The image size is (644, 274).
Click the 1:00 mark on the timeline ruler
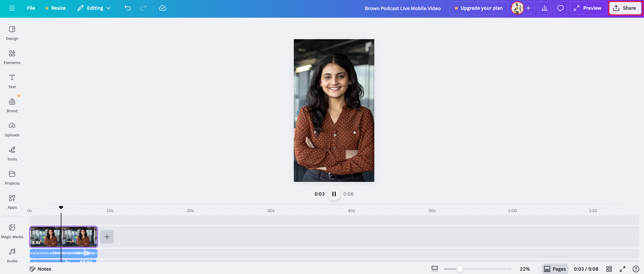pos(512,211)
